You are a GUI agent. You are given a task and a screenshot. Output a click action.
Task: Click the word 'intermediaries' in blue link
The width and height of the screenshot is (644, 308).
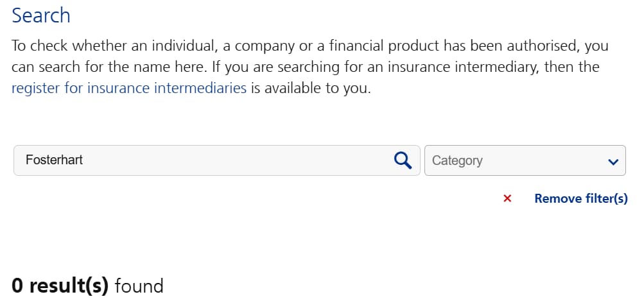pyautogui.click(x=200, y=88)
